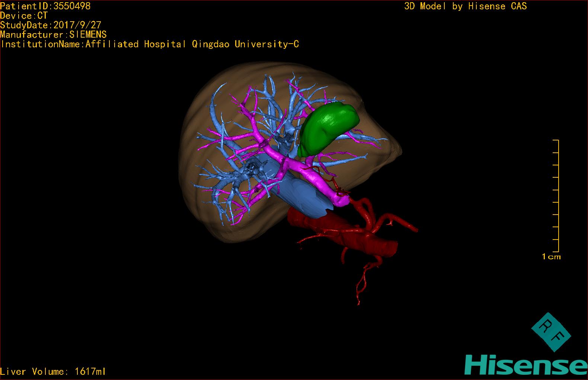The width and height of the screenshot is (588, 380).
Task: Click the Liver Volume: 1617ml readout
Action: pyautogui.click(x=53, y=371)
